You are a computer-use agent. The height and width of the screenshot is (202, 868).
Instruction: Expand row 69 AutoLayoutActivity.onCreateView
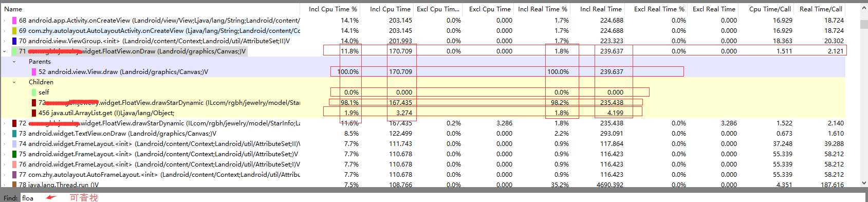click(x=5, y=31)
